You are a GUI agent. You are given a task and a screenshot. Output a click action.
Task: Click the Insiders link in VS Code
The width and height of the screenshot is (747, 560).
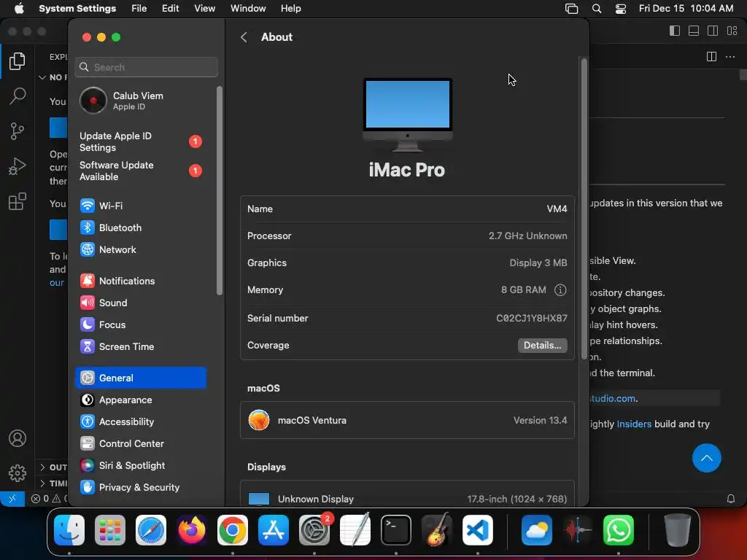pos(634,424)
